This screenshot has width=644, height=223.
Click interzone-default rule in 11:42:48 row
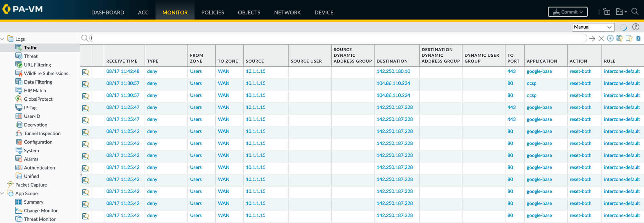click(622, 71)
